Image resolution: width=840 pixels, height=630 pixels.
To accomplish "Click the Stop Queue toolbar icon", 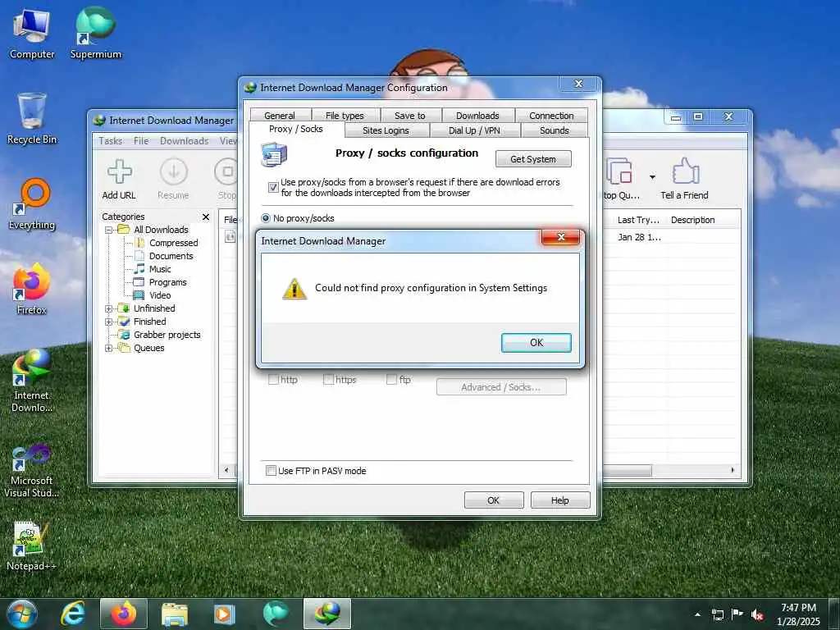I will pos(620,179).
